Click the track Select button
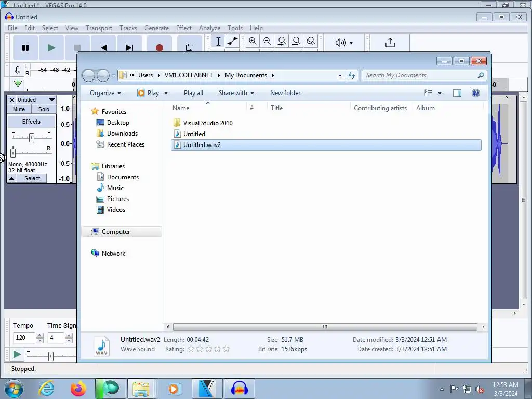532x399 pixels. click(32, 178)
